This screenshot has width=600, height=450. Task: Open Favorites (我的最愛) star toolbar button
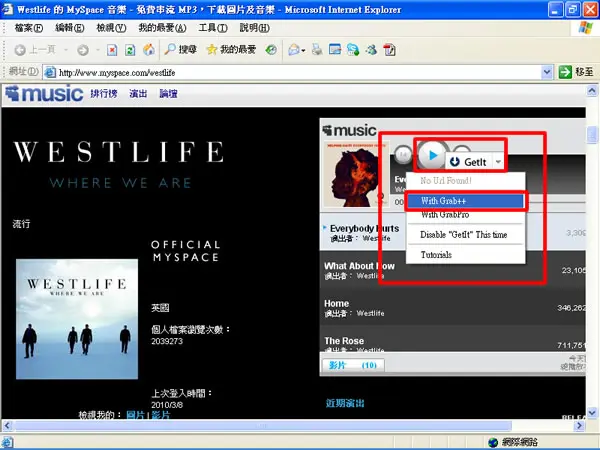tap(231, 49)
